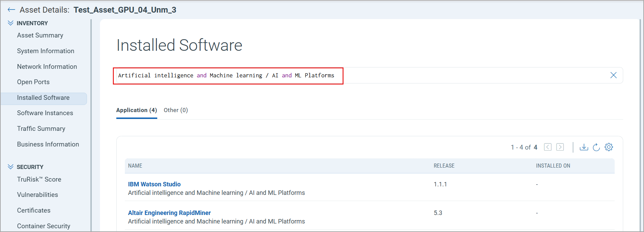
Task: Go to previous page of results
Action: pos(547,147)
